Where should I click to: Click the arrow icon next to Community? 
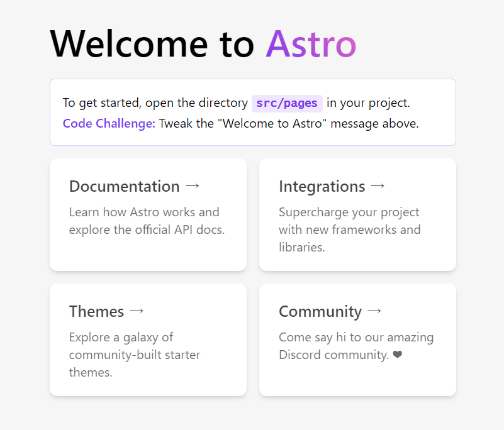pyautogui.click(x=375, y=311)
